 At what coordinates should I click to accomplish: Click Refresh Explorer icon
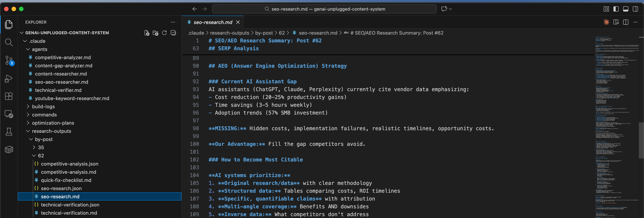point(164,33)
